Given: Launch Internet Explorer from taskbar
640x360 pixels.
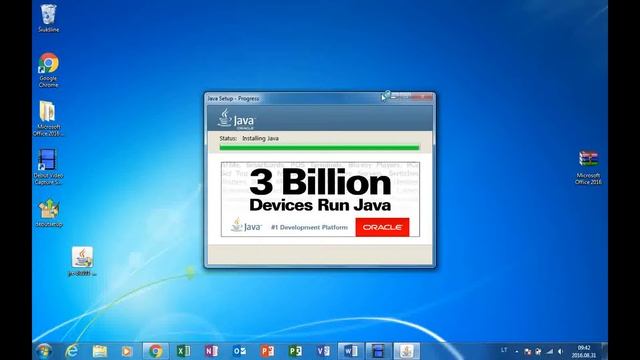Looking at the screenshot, I should coord(72,351).
